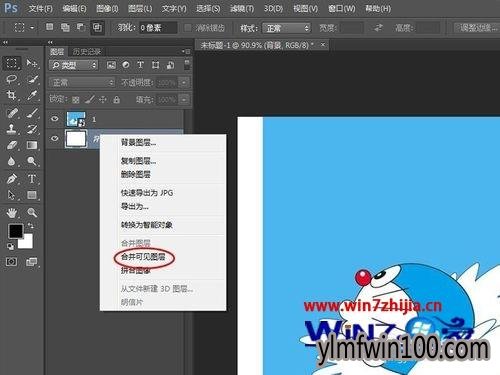Image resolution: width=500 pixels, height=375 pixels.
Task: Choose Add to Selection mode
Action: pyautogui.click(x=65, y=27)
